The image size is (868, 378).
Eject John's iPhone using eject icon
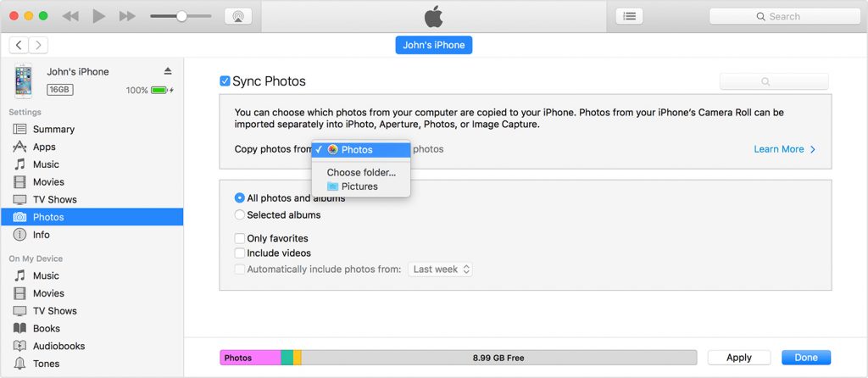pyautogui.click(x=168, y=71)
